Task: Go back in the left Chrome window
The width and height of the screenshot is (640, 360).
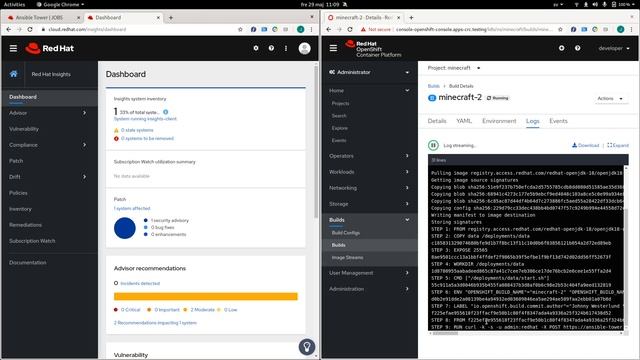Action: (9, 29)
